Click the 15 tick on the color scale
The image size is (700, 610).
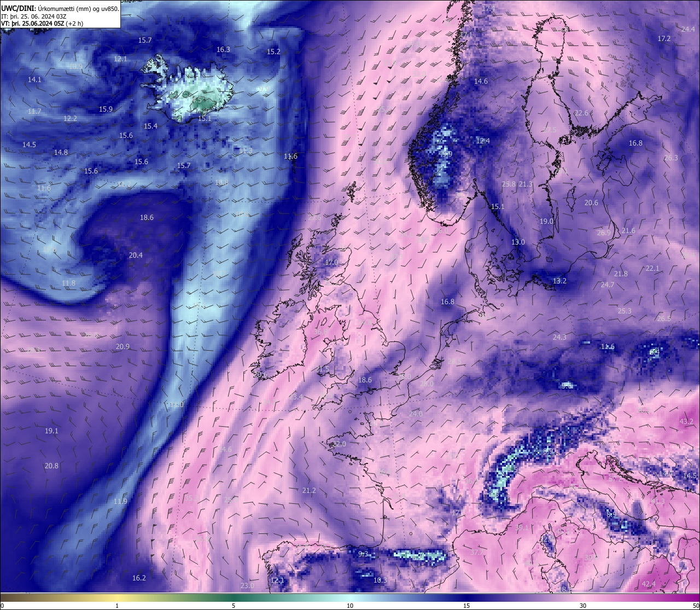[x=466, y=606]
